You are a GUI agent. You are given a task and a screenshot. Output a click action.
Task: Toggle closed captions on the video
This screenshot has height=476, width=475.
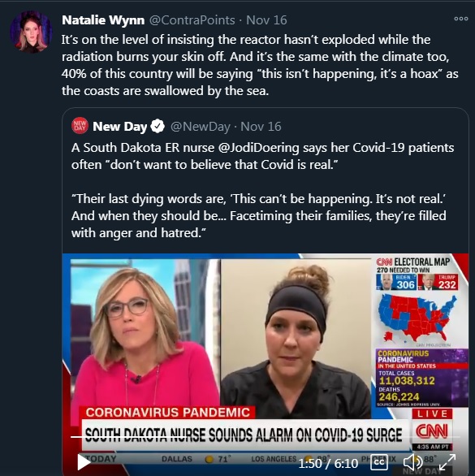[379, 462]
